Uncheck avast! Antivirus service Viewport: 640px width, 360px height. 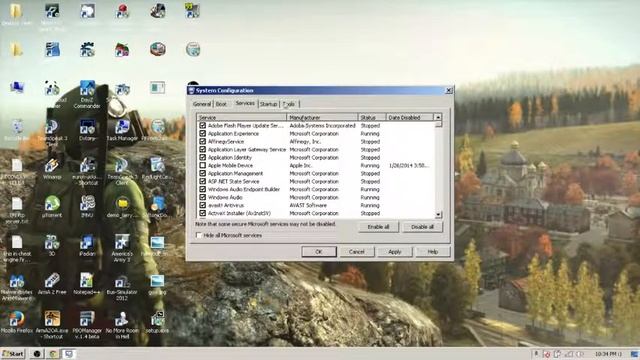tap(202, 205)
